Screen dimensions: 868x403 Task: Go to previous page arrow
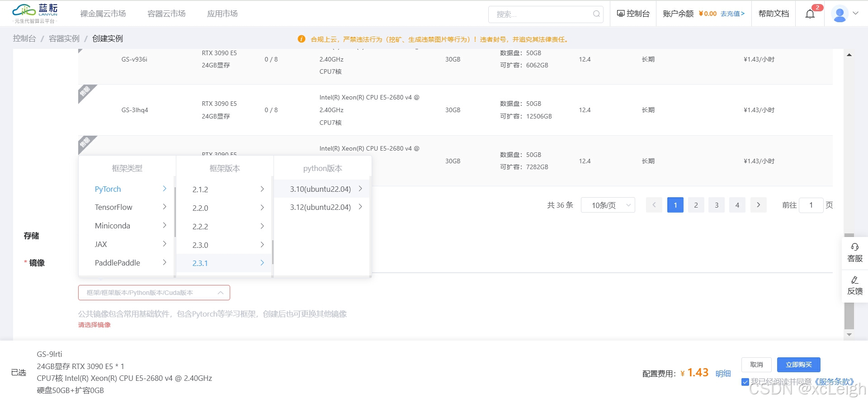[x=654, y=205]
